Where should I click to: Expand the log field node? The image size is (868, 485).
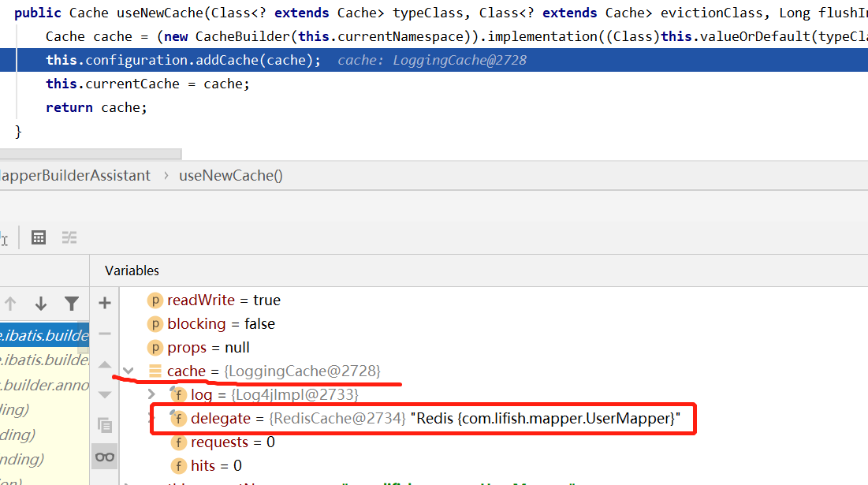point(151,394)
